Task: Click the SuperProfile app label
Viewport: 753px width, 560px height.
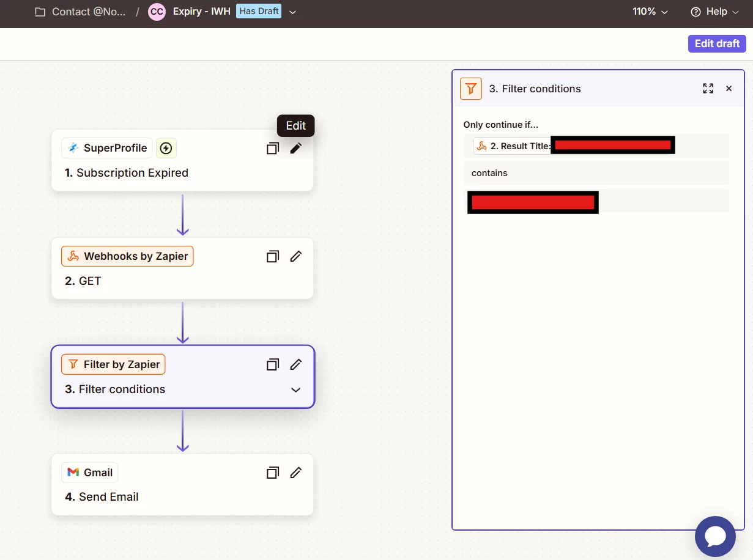Action: pos(107,148)
